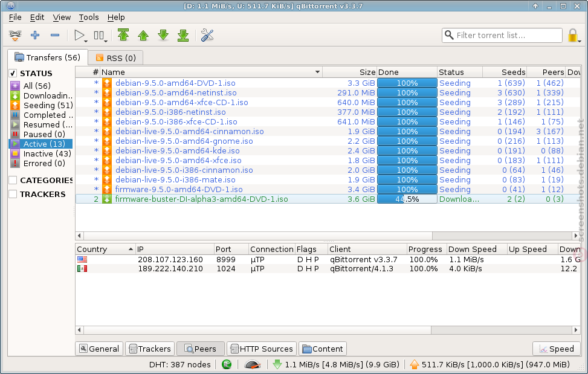588x374 pixels.
Task: Open the Speed graph panel
Action: tap(557, 349)
